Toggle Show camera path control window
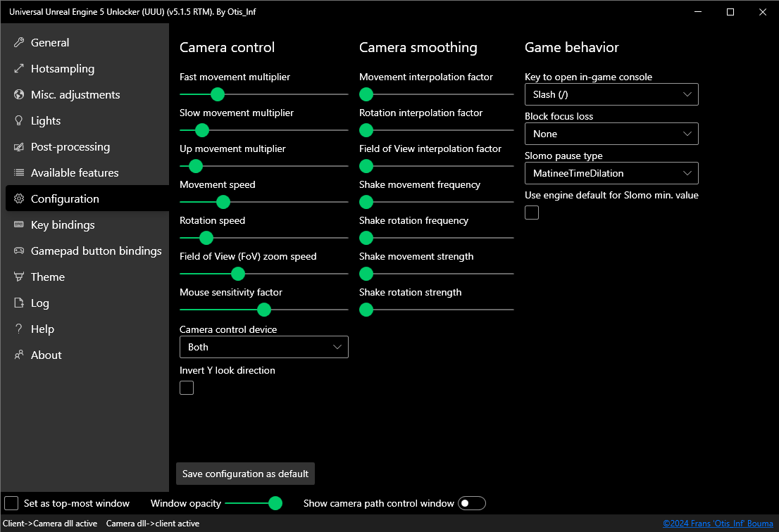Viewport: 779px width, 532px height. 472,503
